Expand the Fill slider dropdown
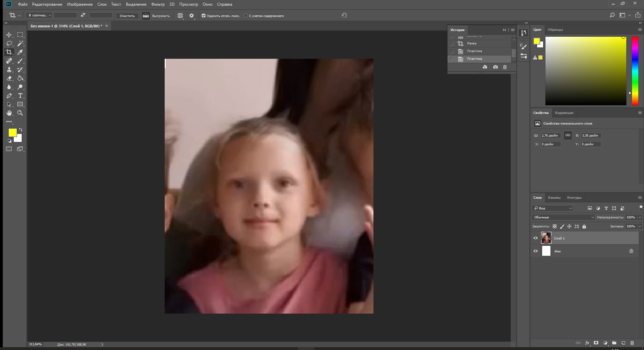 click(x=640, y=226)
